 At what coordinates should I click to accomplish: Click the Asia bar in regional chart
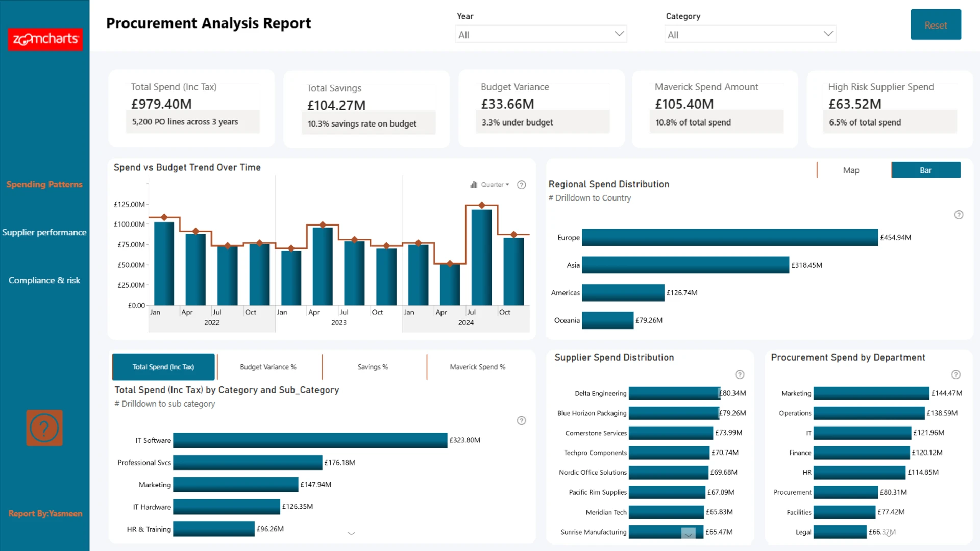click(x=685, y=265)
